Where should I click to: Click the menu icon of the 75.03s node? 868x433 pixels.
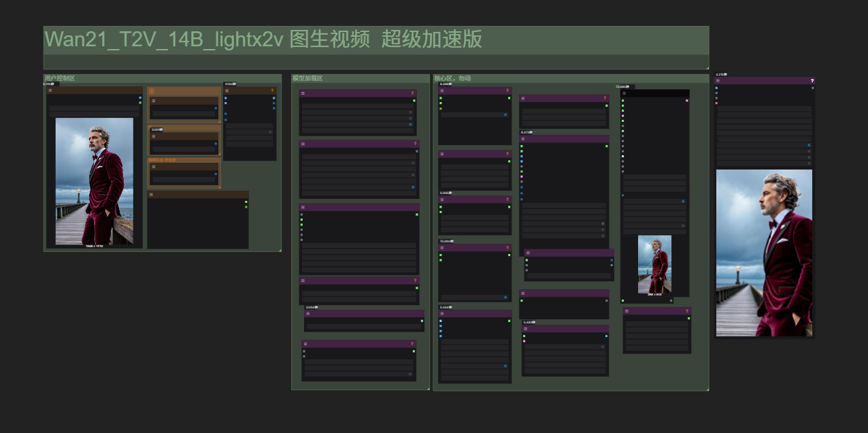coord(442,248)
